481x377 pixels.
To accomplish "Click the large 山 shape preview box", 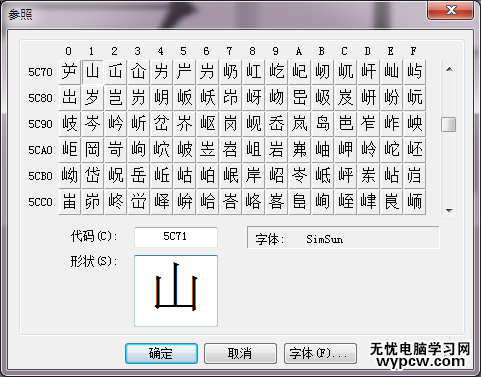I will pyautogui.click(x=176, y=291).
